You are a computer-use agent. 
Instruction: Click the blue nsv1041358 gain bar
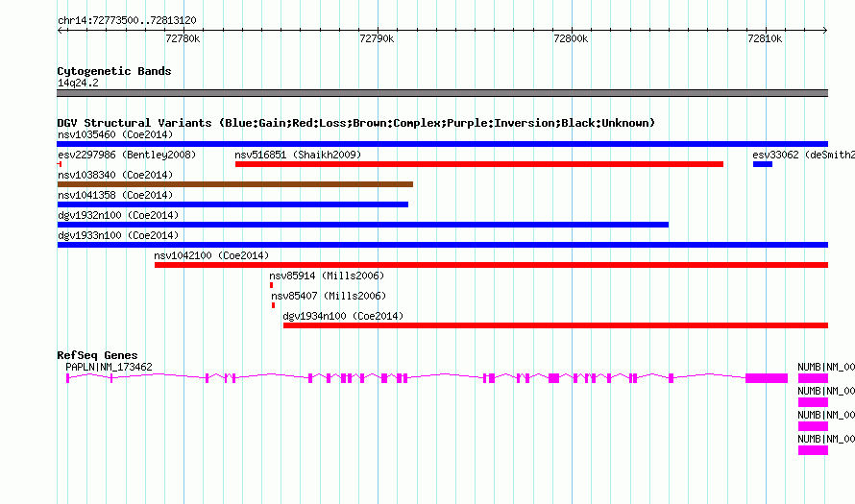[232, 204]
